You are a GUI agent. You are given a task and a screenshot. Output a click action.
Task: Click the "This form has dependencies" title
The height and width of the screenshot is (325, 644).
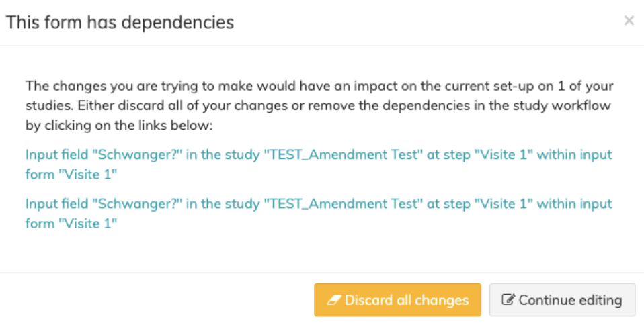(x=120, y=22)
